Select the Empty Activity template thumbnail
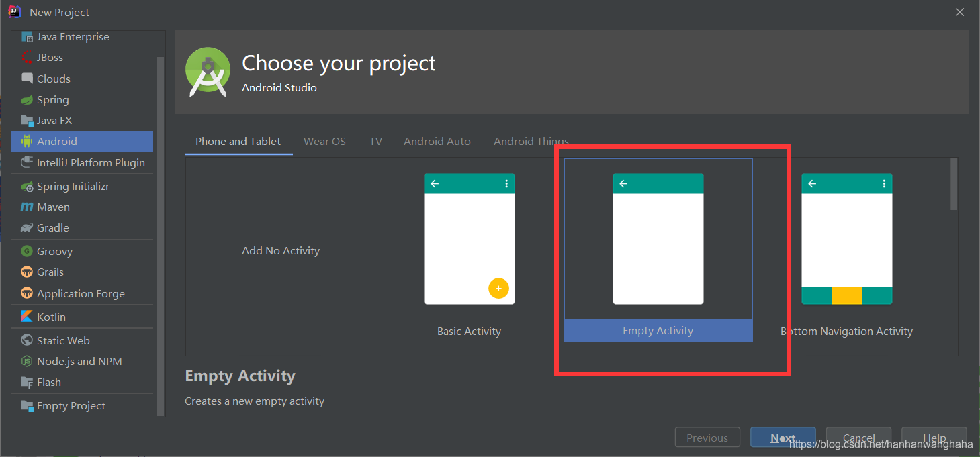Image resolution: width=980 pixels, height=457 pixels. [658, 239]
